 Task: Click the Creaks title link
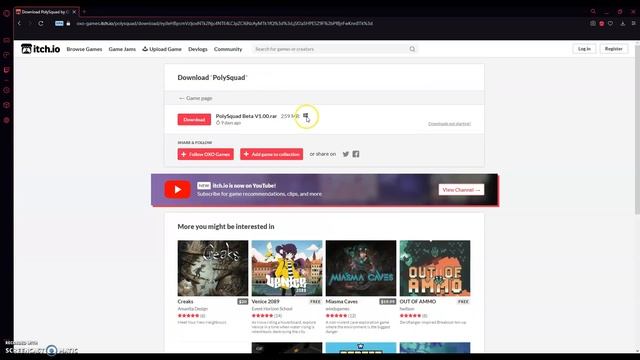185,302
